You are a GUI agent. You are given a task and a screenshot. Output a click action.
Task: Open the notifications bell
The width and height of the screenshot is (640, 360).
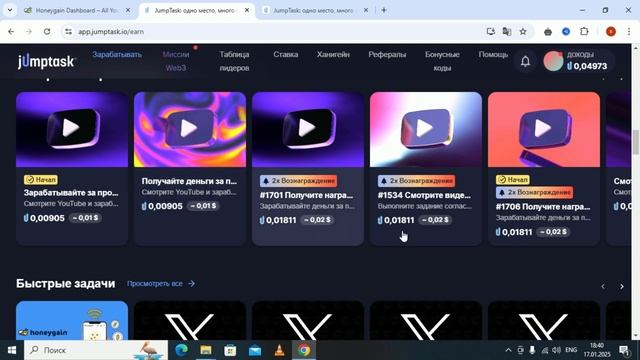pyautogui.click(x=525, y=61)
